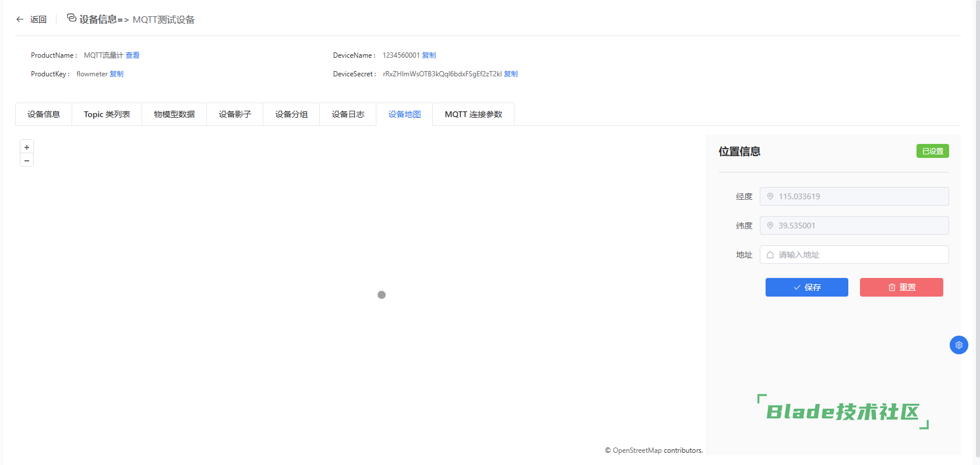Screen dimensions: 980x465
Task: Save the location with 保存 button
Action: pos(806,287)
